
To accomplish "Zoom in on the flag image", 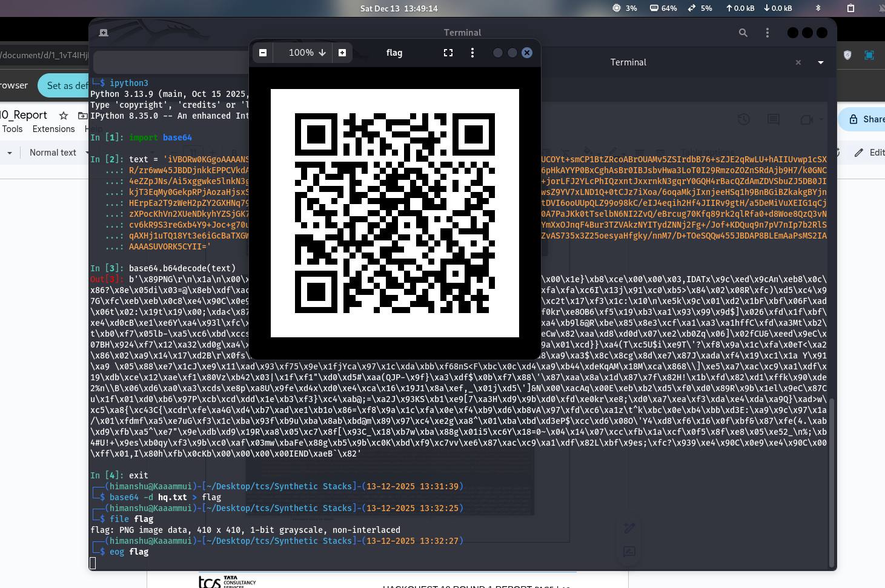I will pyautogui.click(x=342, y=53).
